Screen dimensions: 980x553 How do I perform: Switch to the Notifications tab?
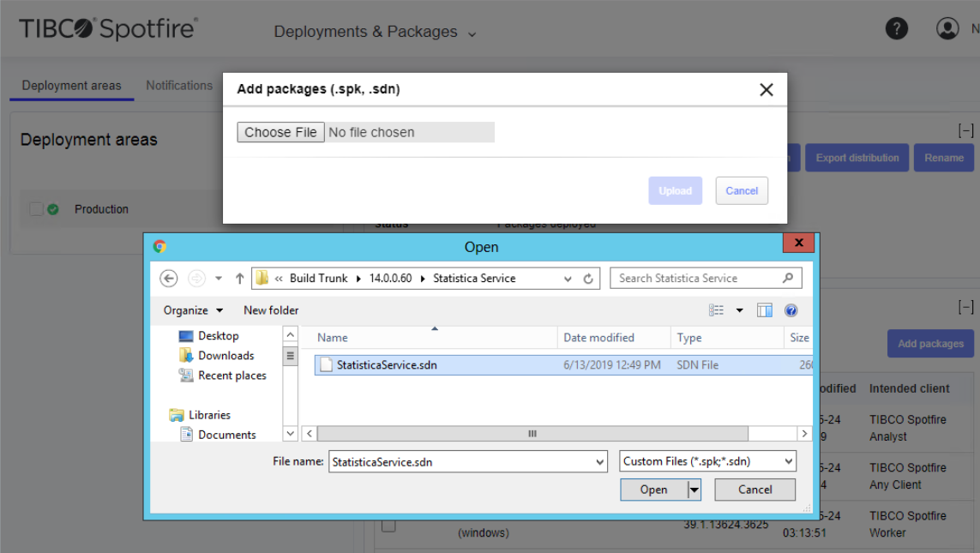click(x=178, y=86)
